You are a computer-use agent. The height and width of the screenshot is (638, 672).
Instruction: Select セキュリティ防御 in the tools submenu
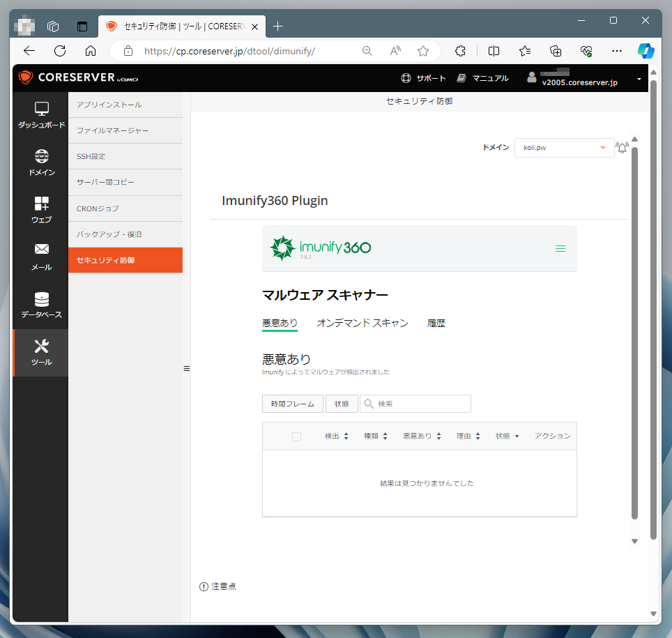pyautogui.click(x=125, y=260)
